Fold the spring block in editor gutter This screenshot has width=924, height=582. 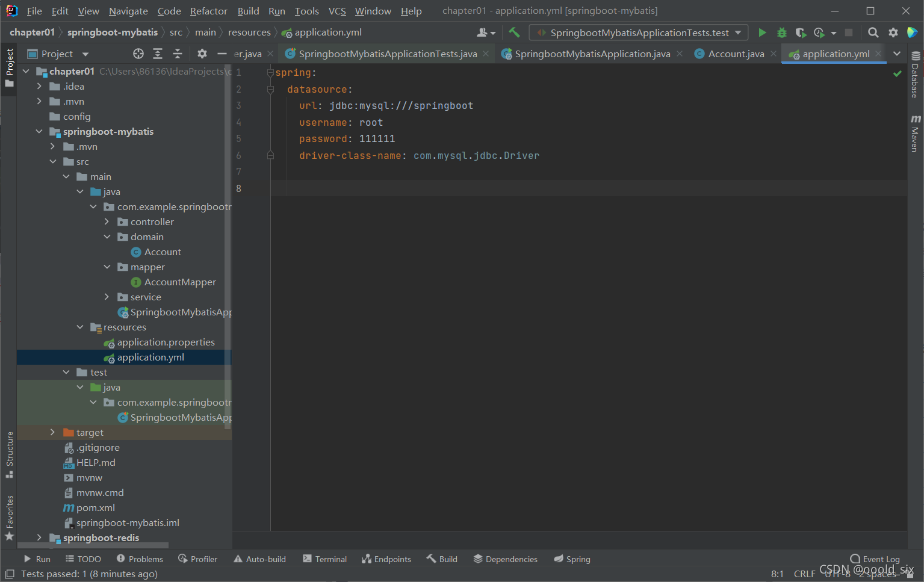(270, 73)
